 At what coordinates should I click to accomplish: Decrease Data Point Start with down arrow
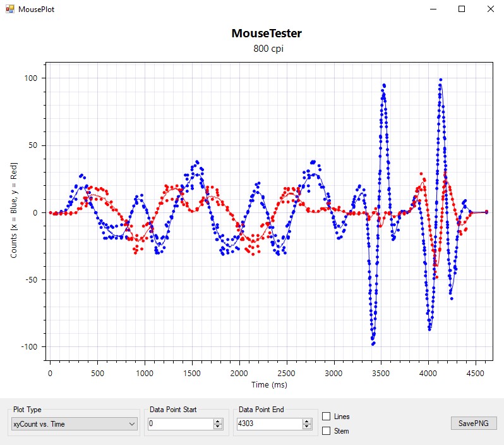218,427
